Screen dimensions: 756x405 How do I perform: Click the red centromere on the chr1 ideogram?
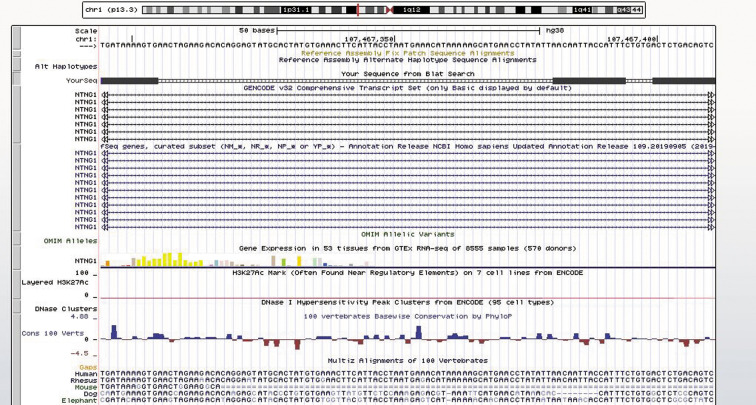390,10
